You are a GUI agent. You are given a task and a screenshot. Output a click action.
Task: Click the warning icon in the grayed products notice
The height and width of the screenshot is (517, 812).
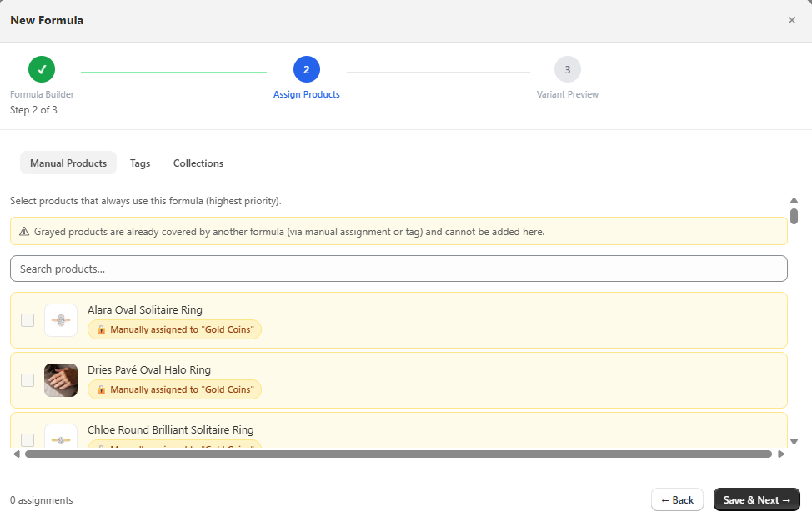[24, 231]
